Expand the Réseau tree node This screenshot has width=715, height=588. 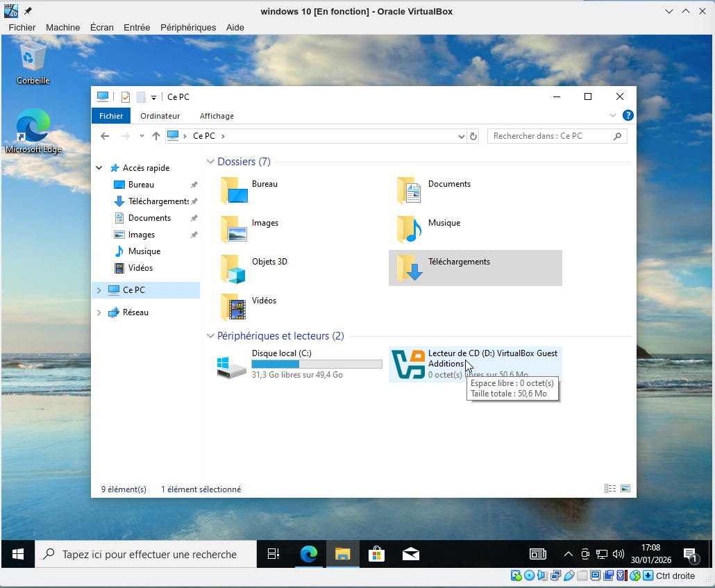click(x=99, y=312)
